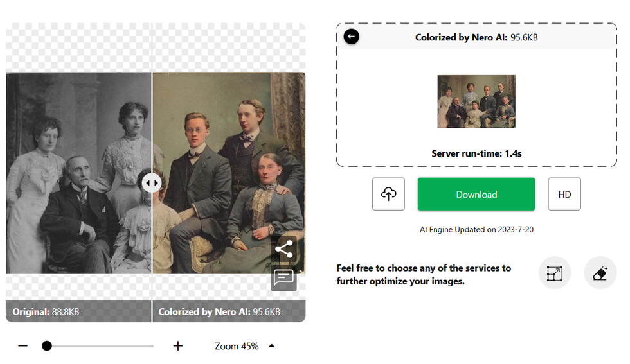Image resolution: width=630 pixels, height=364 pixels.
Task: Click the zoom slider track
Action: tap(103, 346)
